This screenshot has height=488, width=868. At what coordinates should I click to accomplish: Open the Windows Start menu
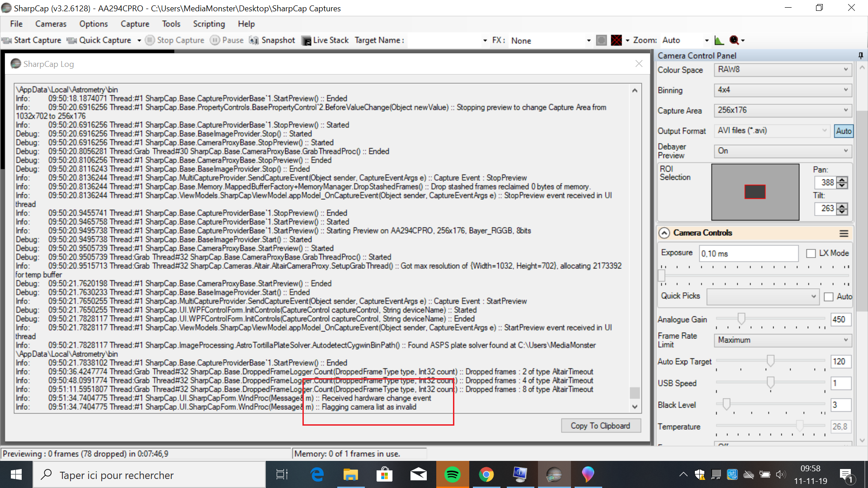click(x=16, y=474)
